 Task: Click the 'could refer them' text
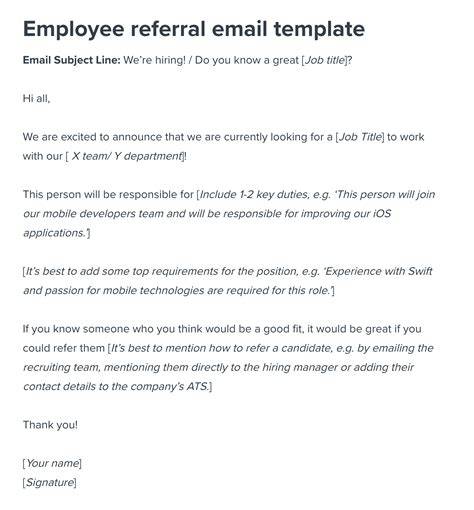pos(64,348)
